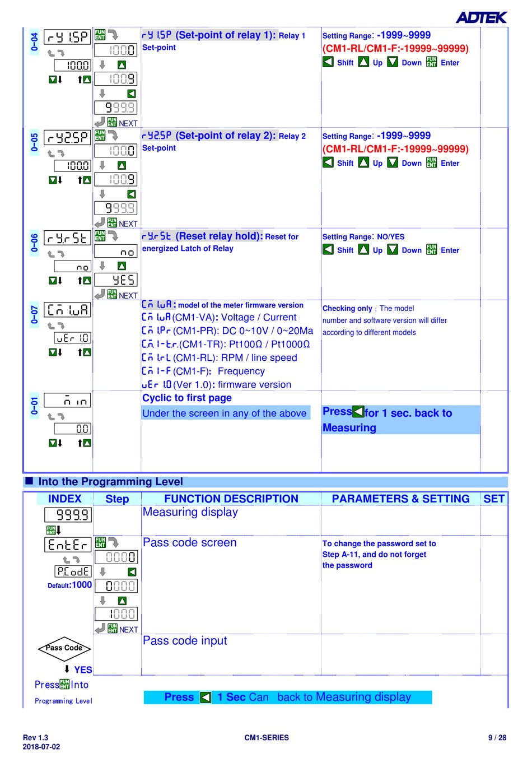Click the Shift icon in the NO/YES Setting Range
This screenshot has height=758, width=532.
pos(328,249)
